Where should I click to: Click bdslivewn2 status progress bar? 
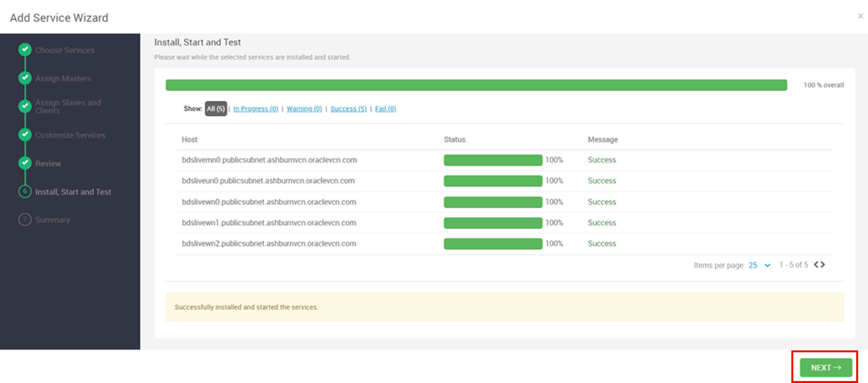[x=493, y=244]
